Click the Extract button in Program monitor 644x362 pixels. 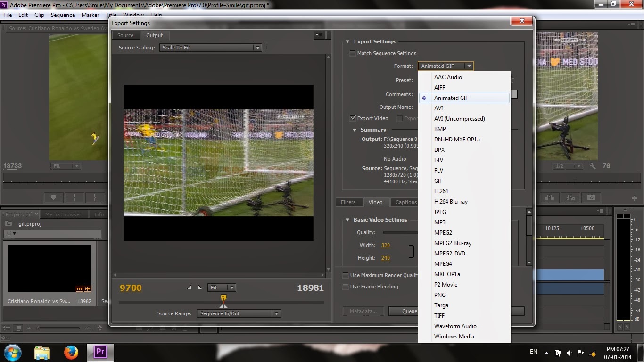point(570,197)
